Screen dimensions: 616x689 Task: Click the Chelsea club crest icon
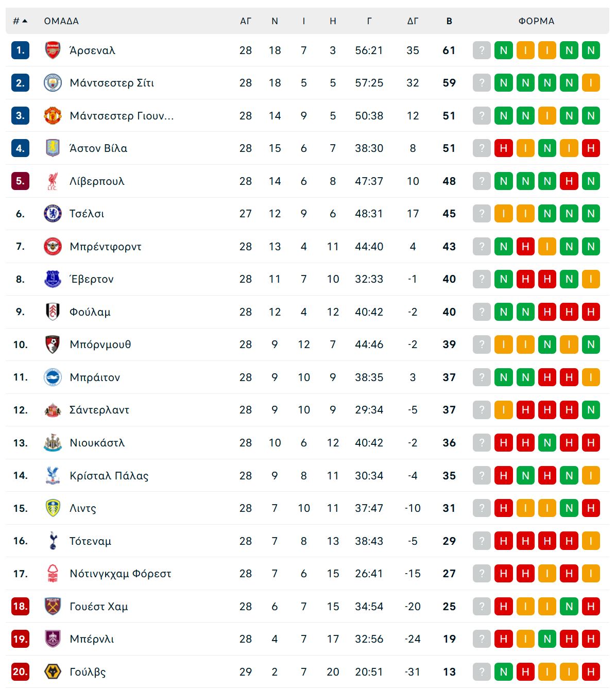point(53,214)
